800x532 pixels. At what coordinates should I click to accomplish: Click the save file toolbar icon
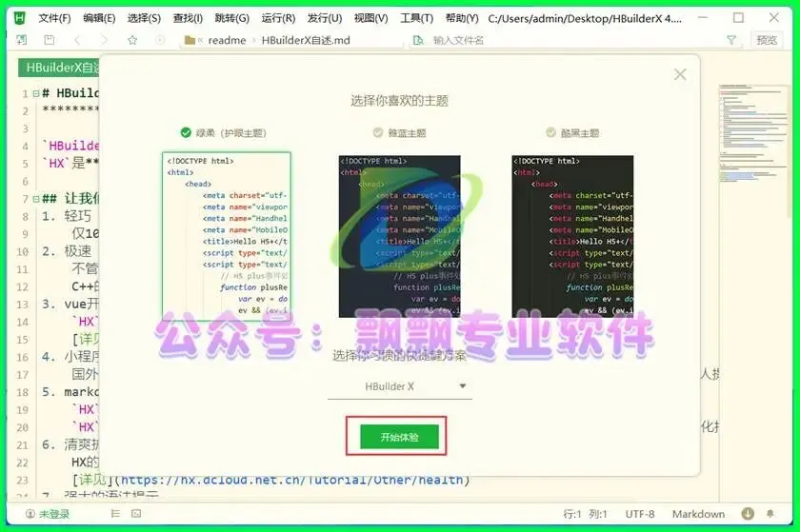[x=50, y=40]
